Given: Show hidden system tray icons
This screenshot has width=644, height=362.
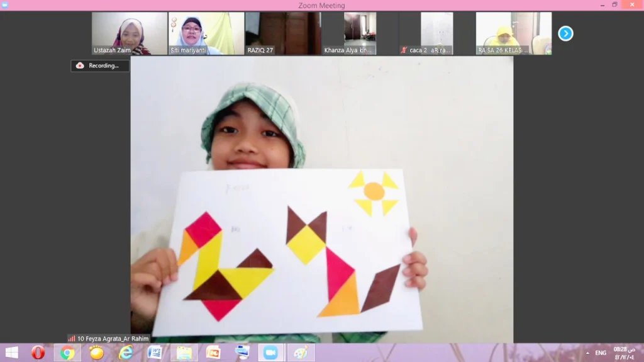Looking at the screenshot, I should 587,353.
